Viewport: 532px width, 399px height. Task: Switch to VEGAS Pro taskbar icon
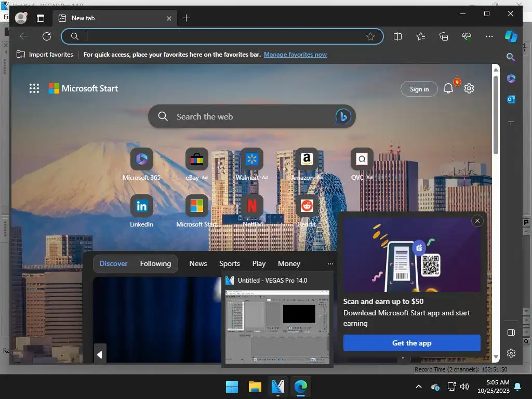pyautogui.click(x=277, y=387)
